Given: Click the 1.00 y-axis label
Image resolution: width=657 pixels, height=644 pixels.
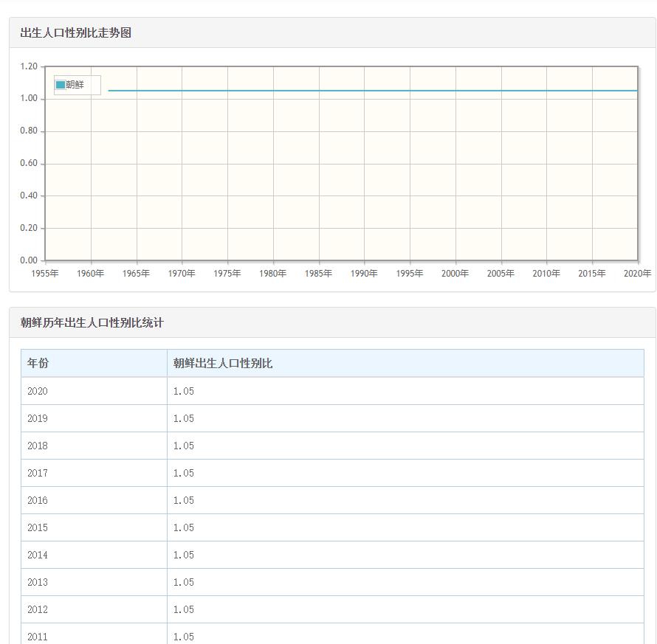Looking at the screenshot, I should 29,98.
